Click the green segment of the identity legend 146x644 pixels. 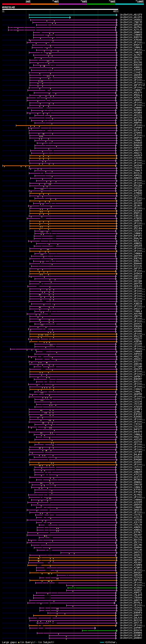point(101,4)
